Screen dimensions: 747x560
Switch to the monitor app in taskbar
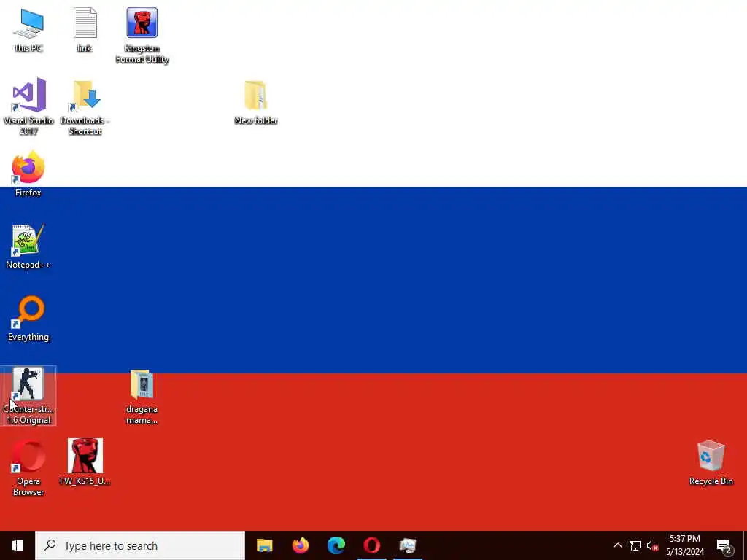coord(408,545)
